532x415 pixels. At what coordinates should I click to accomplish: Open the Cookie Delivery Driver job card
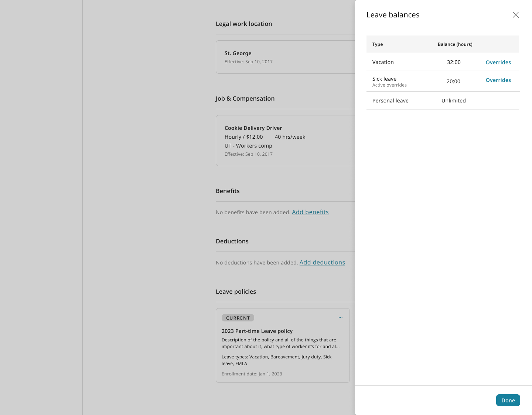click(285, 141)
